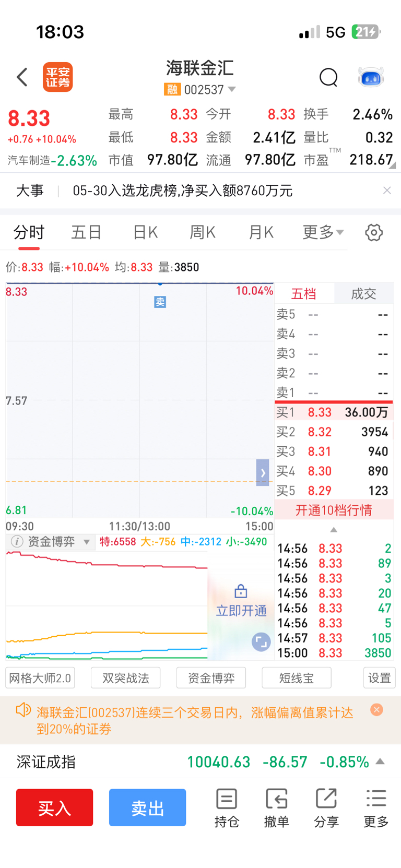Select 资金博弈 tool button

click(x=211, y=678)
